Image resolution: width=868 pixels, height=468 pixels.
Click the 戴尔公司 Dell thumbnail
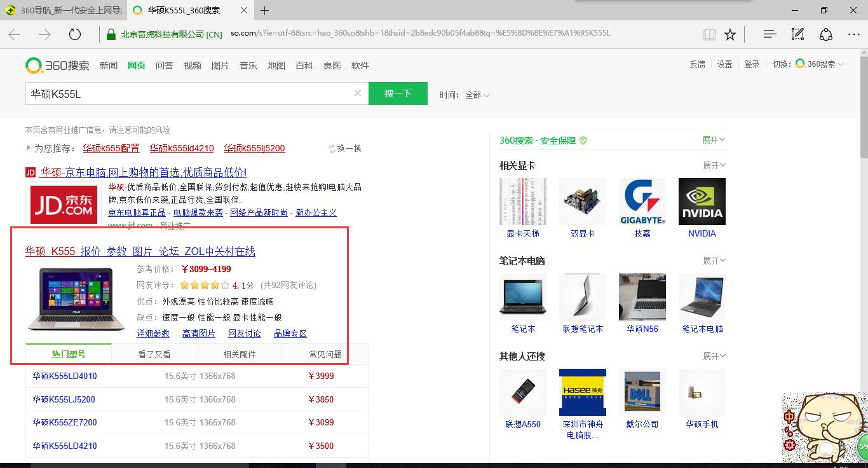642,392
